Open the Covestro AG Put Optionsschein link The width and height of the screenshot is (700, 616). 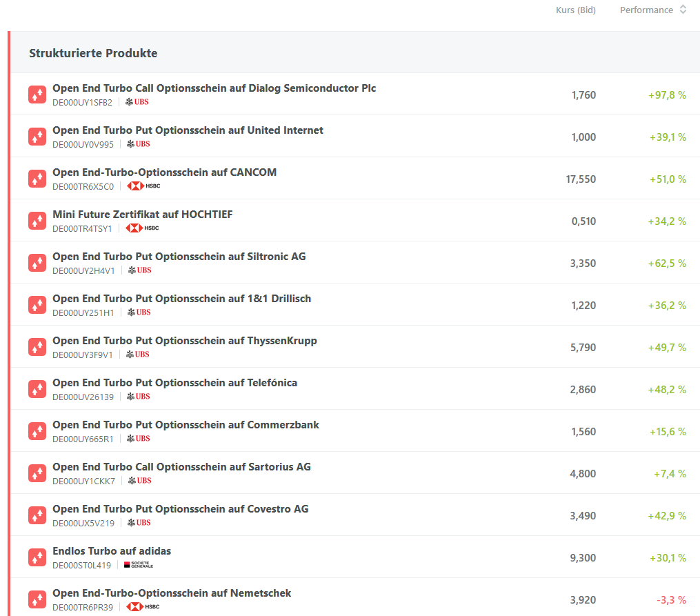click(180, 509)
